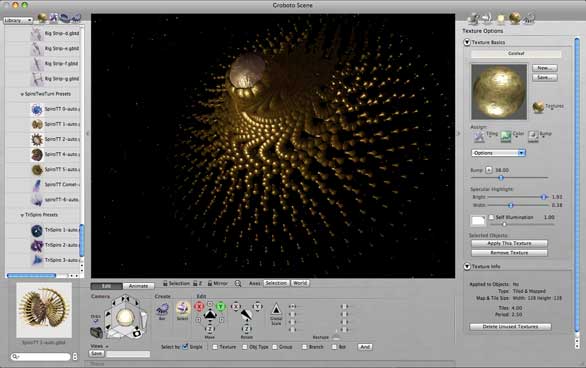Screen dimensions: 586x368
Task: Click the TriSpiro 2-auto preset icon
Action: click(37, 245)
